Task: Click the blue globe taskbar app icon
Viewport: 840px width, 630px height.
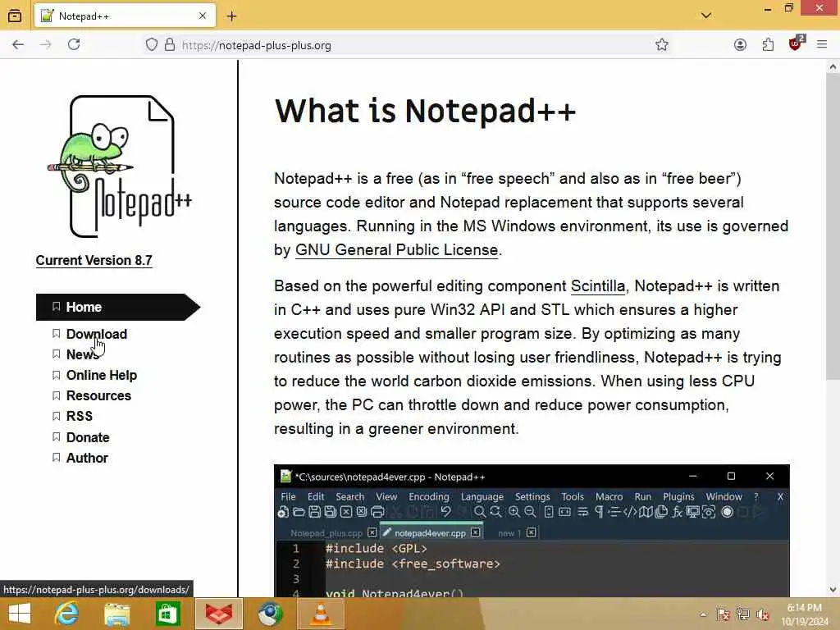Action: click(270, 614)
